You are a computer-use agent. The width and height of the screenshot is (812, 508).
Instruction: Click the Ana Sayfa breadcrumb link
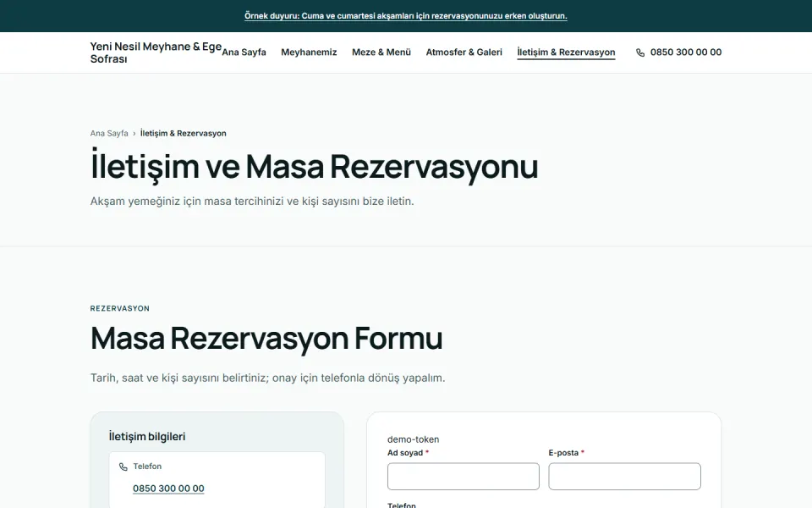tap(109, 133)
